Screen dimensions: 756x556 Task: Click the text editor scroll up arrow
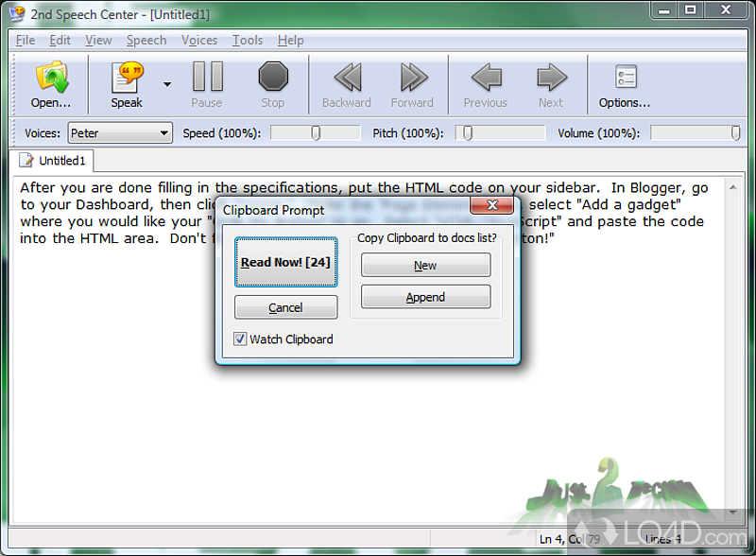coord(733,187)
